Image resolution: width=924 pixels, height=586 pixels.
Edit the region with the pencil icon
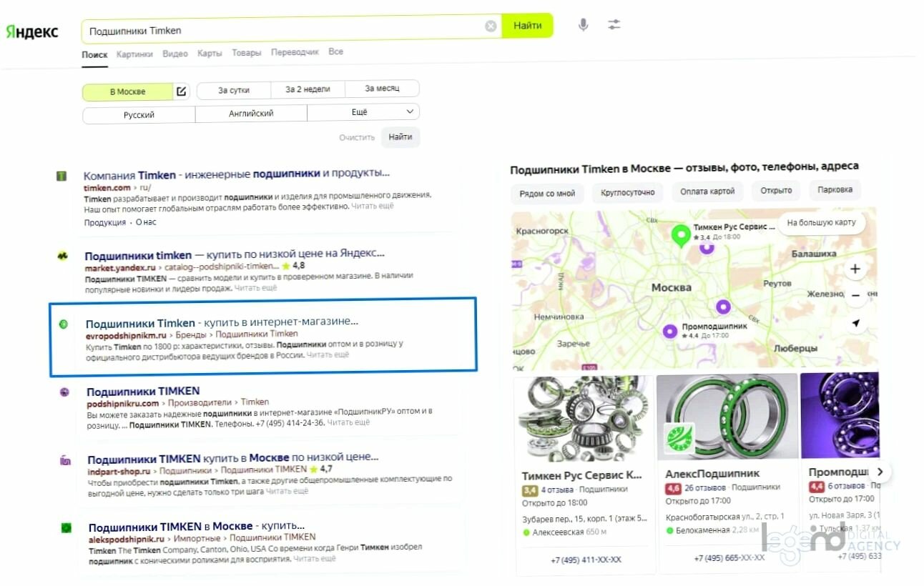(182, 91)
